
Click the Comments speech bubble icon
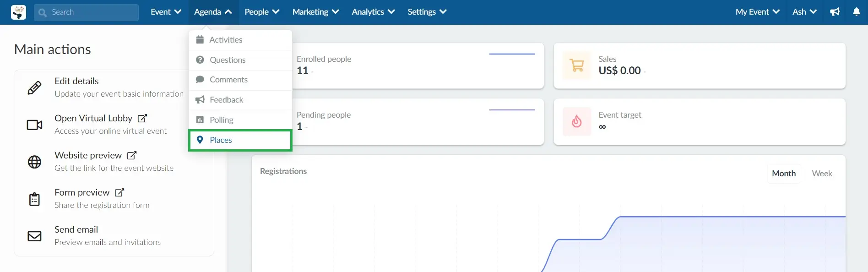(x=200, y=80)
